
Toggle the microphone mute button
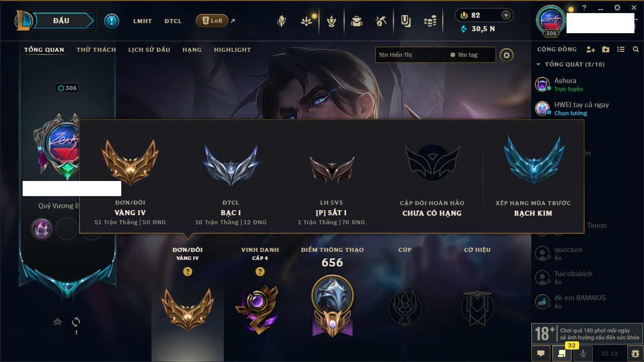click(x=583, y=353)
